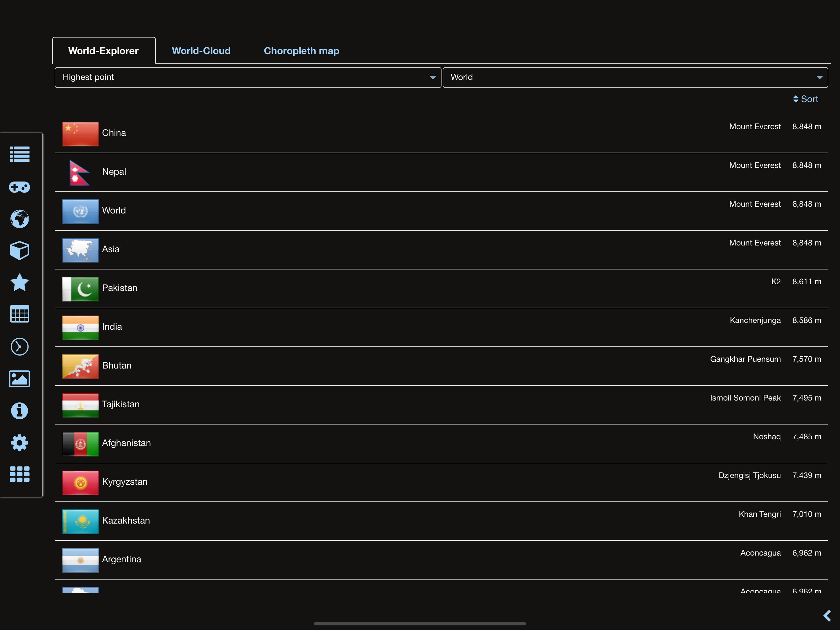Click the circled chevron arrow icon

[x=19, y=347]
